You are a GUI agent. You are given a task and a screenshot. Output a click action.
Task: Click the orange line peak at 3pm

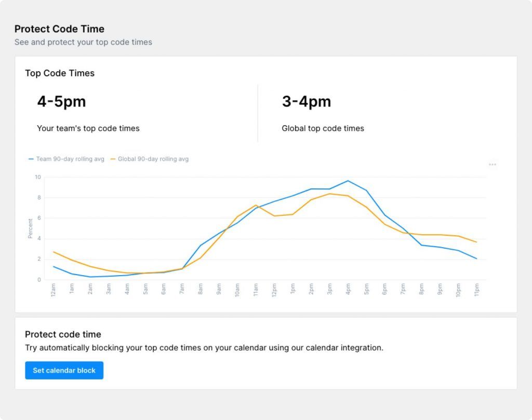click(x=328, y=193)
